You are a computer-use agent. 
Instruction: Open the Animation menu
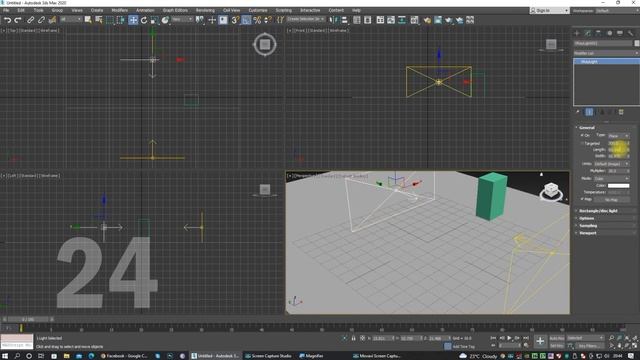pos(145,10)
